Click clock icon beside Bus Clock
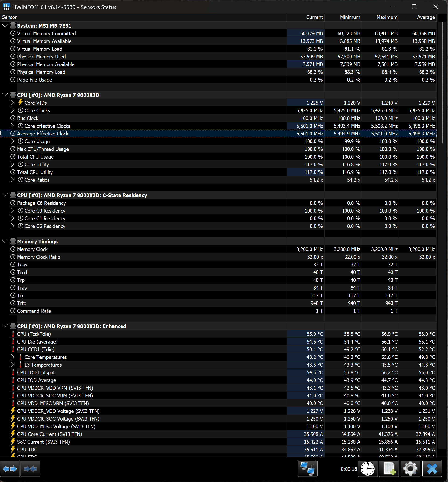 click(13, 118)
